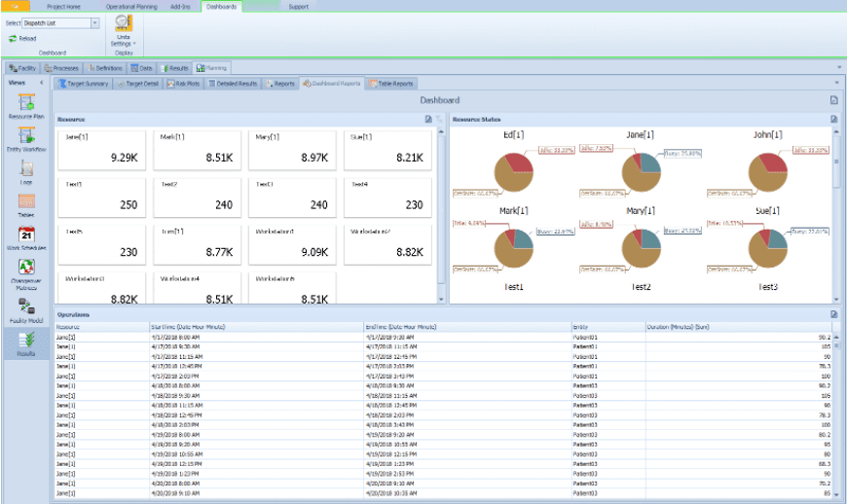Open the Logs view

point(26,170)
